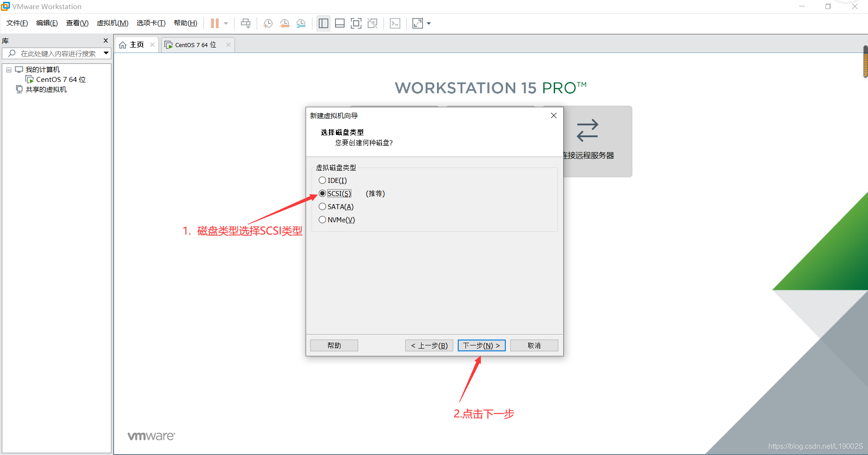Select the IDE(I) disk type radio button

click(x=322, y=181)
